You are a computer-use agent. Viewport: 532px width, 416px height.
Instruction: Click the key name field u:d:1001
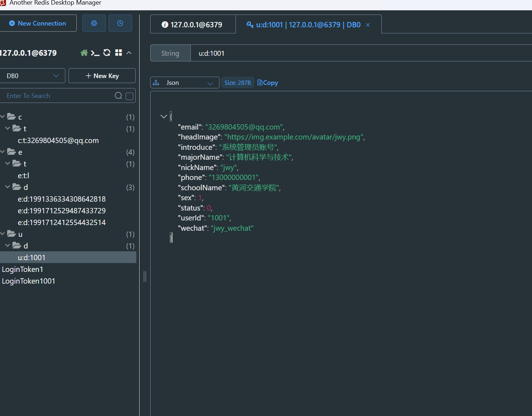pos(361,53)
